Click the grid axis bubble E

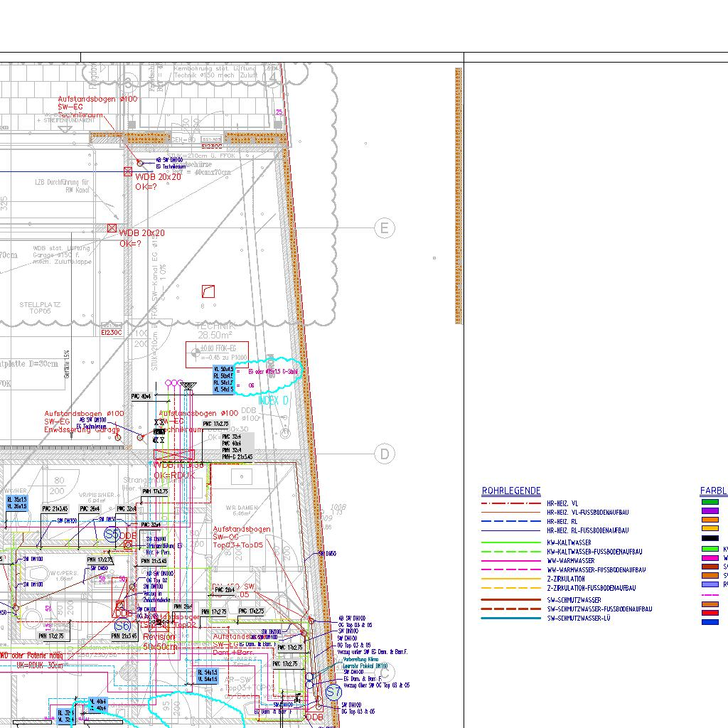click(x=384, y=228)
